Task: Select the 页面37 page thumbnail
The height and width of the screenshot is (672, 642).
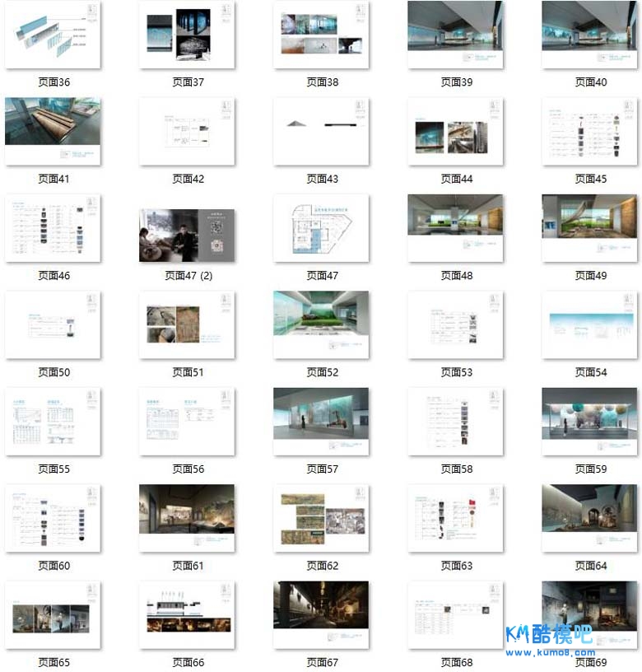Action: coord(187,35)
